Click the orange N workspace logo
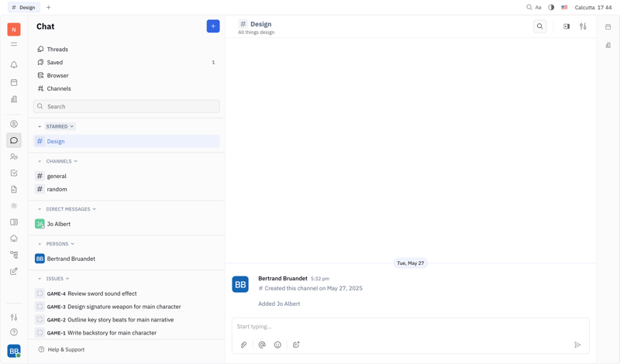 [14, 29]
